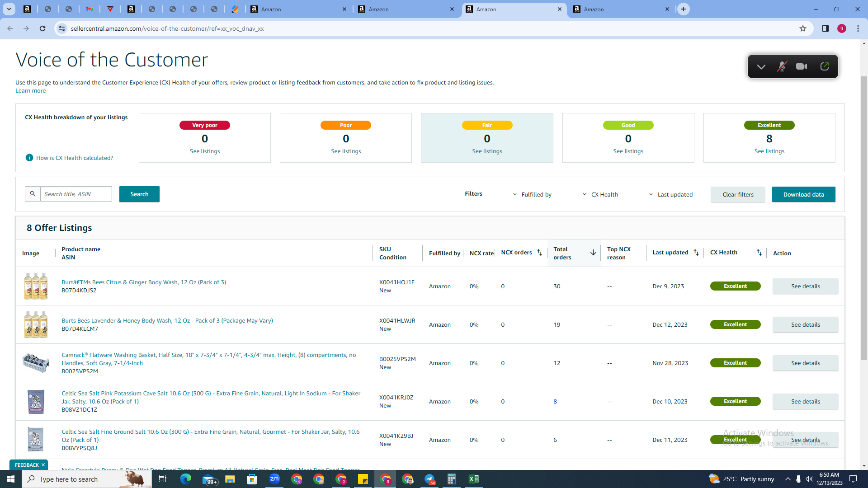Screen dimensions: 868x488
Task: Close the FEEDBACK tab
Action: click(43, 465)
